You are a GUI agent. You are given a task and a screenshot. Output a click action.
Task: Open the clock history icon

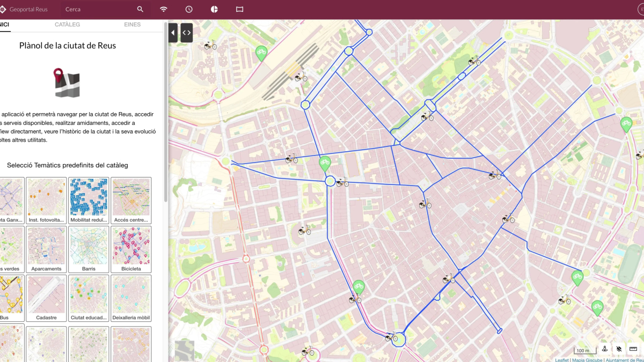pos(189,9)
